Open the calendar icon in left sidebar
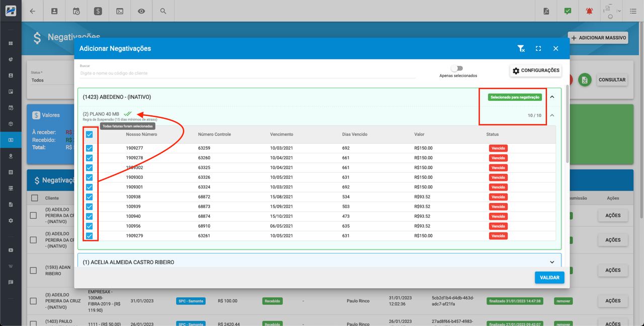The image size is (644, 326). [11, 108]
